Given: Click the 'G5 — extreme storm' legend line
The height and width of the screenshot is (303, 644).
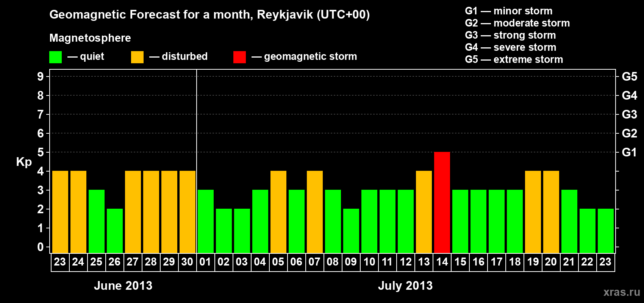Looking at the screenshot, I should 514,59.
